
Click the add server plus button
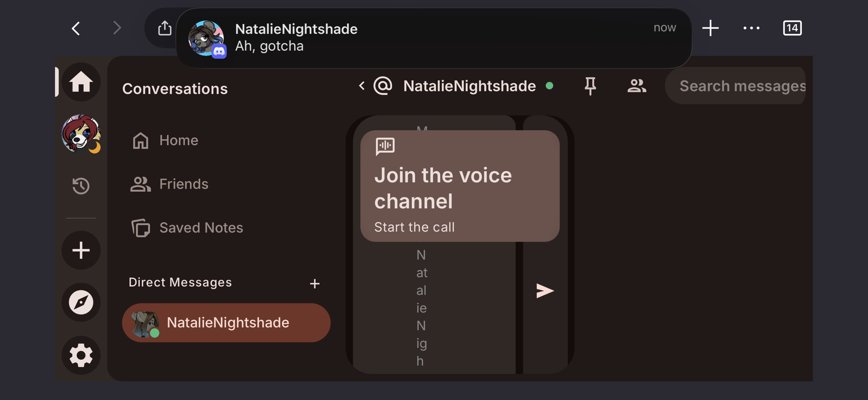coord(81,250)
